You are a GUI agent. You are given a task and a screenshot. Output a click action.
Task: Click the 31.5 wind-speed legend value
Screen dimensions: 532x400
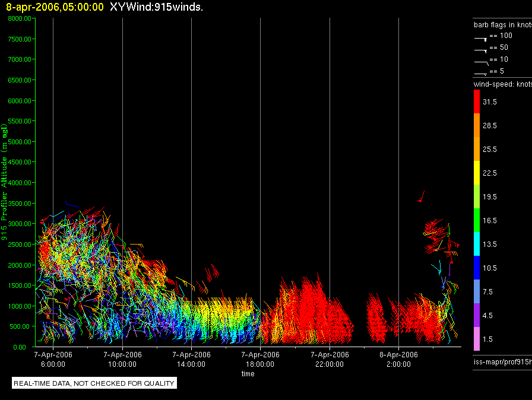coord(490,101)
